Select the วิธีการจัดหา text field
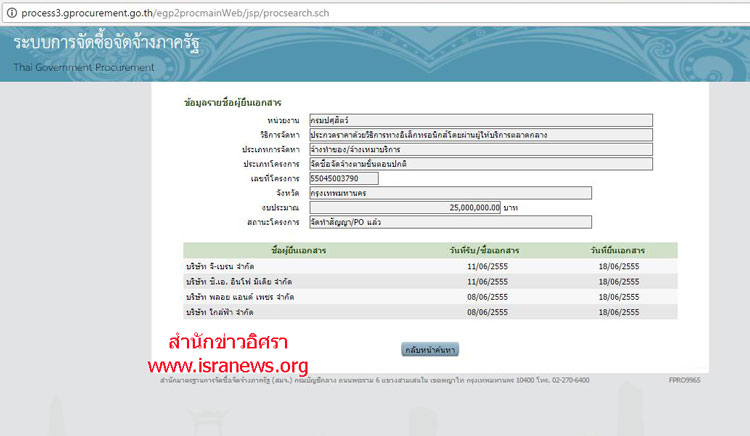Viewport: 750px width, 436px height. (x=480, y=135)
